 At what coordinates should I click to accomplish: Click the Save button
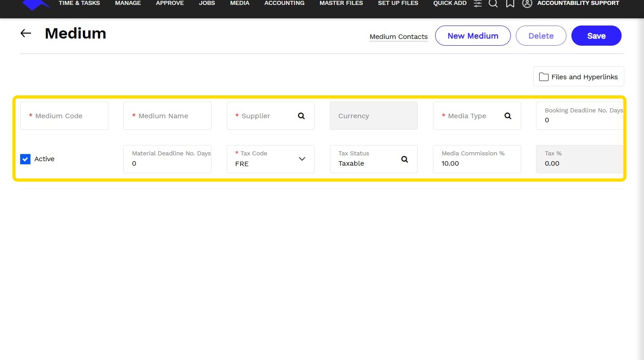pyautogui.click(x=596, y=36)
